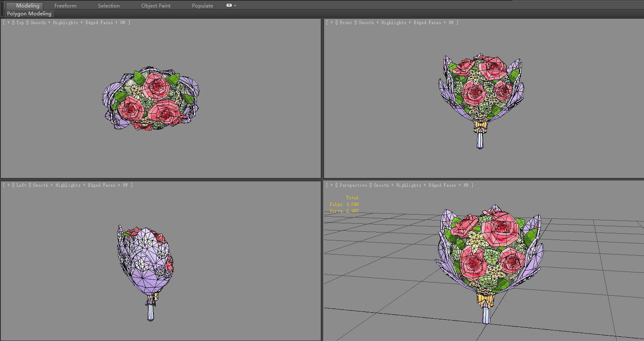Click the Total statistics heading
Screen dimensions: 644x341
click(x=352, y=198)
